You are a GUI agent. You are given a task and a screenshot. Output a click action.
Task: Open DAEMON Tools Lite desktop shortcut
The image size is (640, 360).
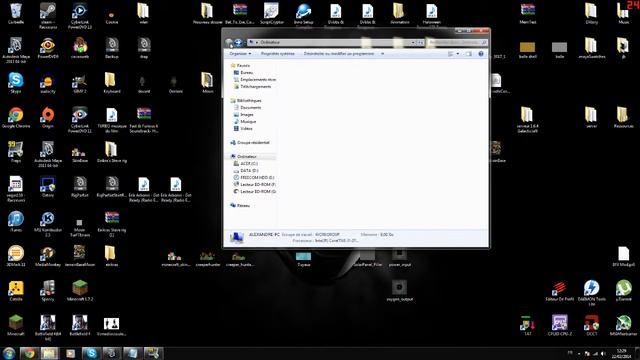[x=591, y=293]
